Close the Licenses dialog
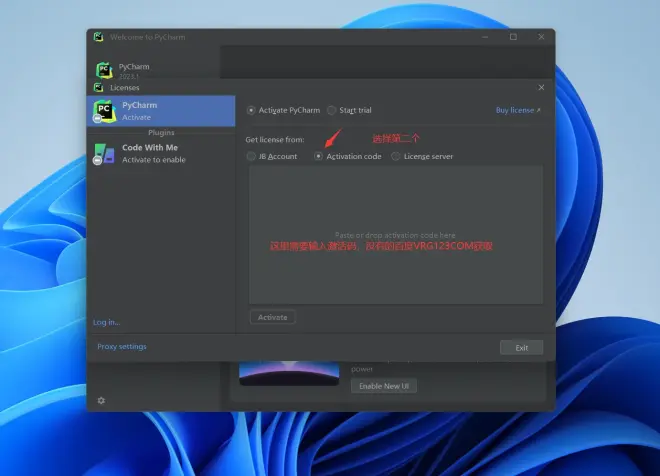 coord(541,88)
